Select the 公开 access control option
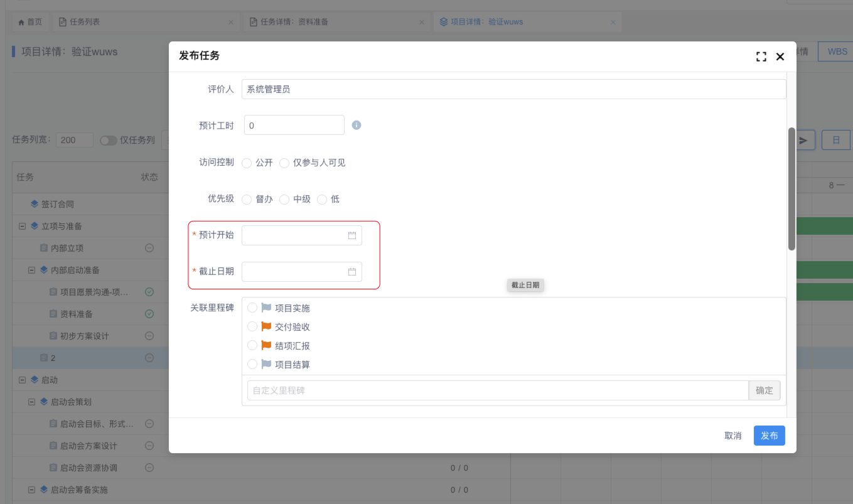853x504 pixels. [x=247, y=163]
